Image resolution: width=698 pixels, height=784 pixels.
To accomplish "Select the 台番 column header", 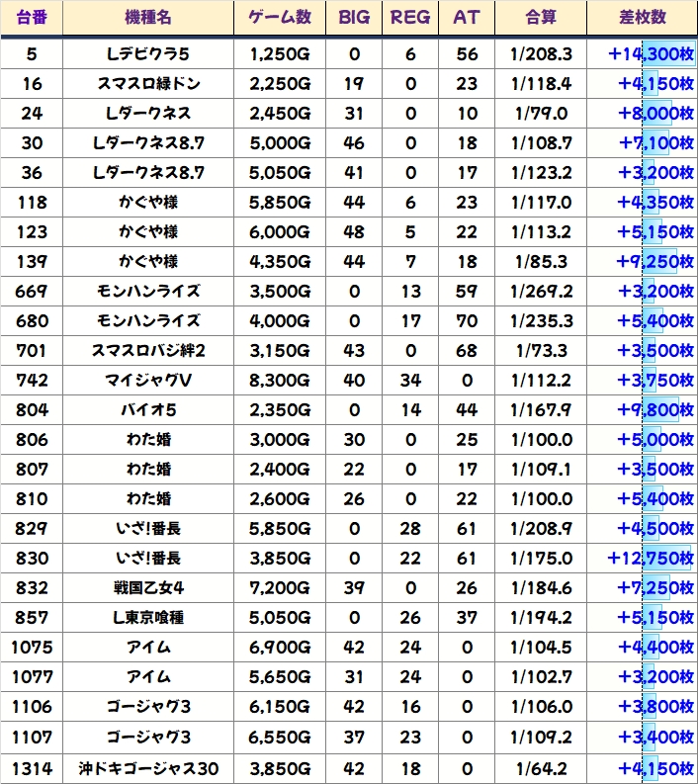I will click(x=32, y=18).
